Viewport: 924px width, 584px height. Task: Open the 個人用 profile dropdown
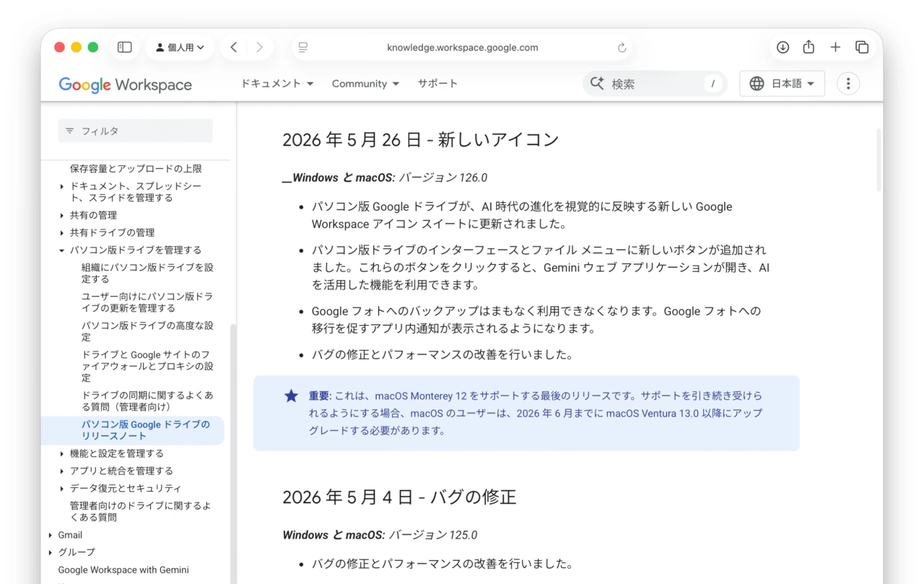pos(180,48)
